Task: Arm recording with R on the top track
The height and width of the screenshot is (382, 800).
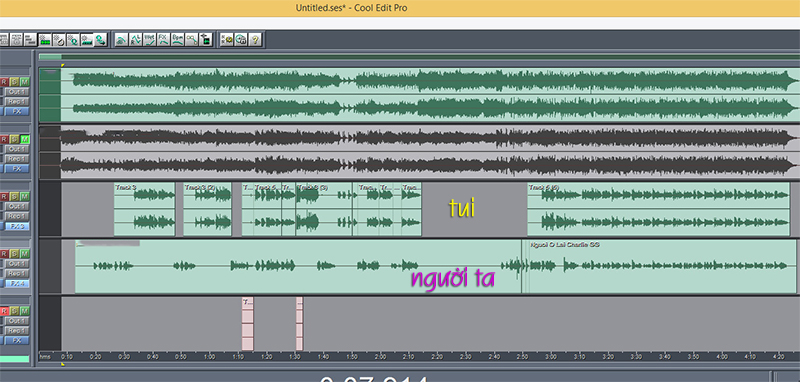Action: click(4, 82)
